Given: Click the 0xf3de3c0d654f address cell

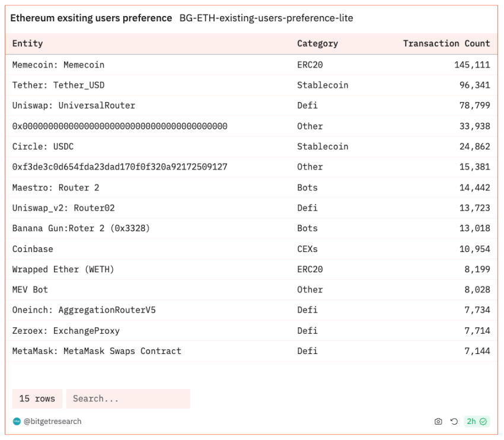Looking at the screenshot, I should pyautogui.click(x=119, y=167).
